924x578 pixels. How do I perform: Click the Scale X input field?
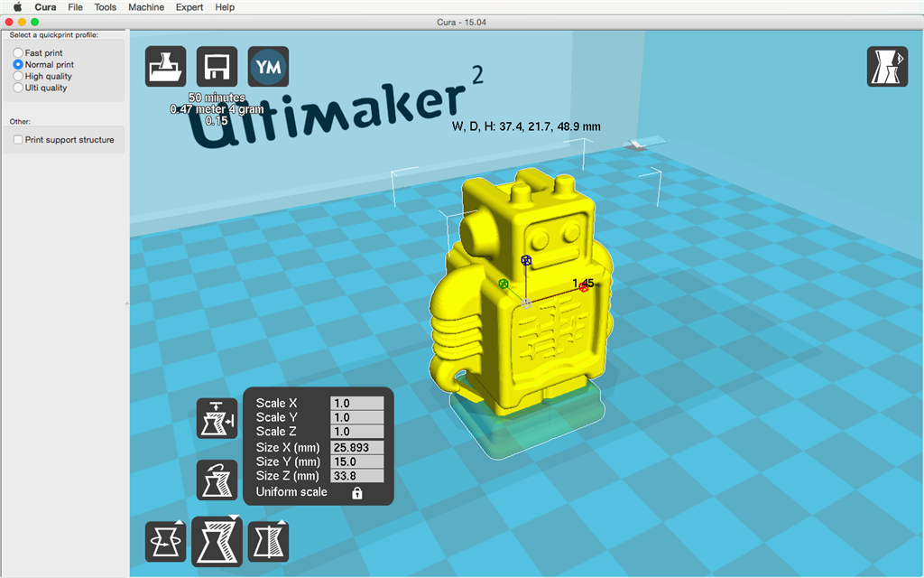point(357,404)
